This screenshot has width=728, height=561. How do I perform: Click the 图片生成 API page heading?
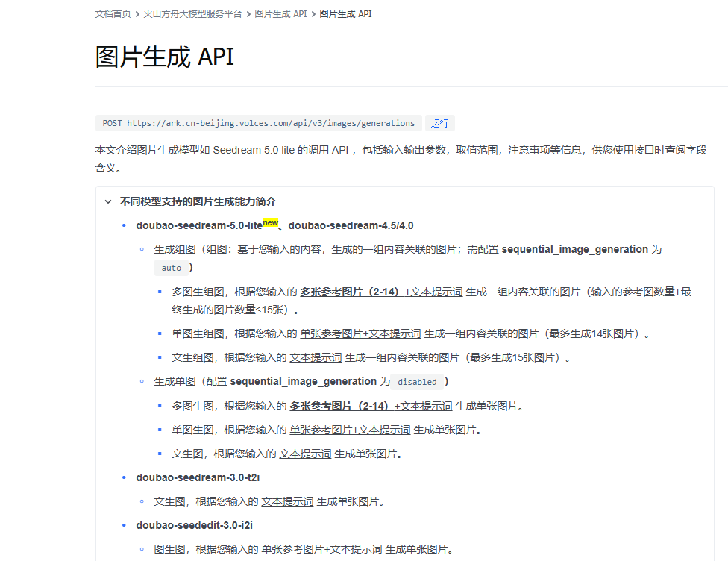(164, 57)
